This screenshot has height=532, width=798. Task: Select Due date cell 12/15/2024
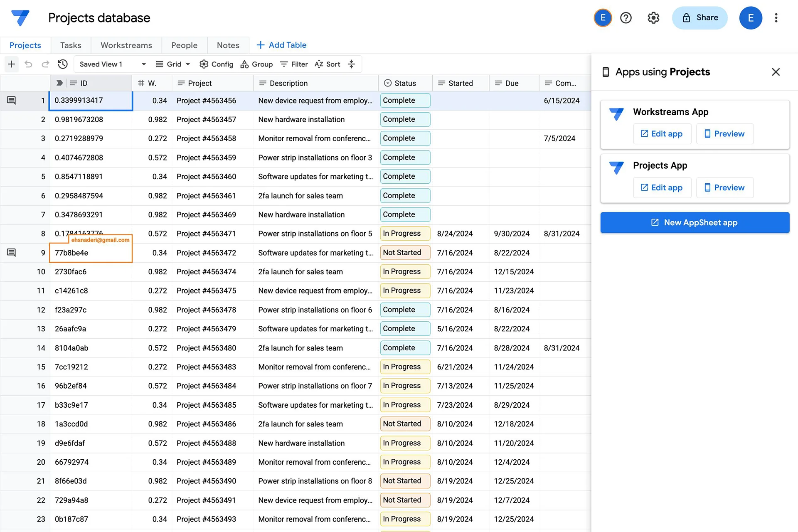click(x=514, y=272)
